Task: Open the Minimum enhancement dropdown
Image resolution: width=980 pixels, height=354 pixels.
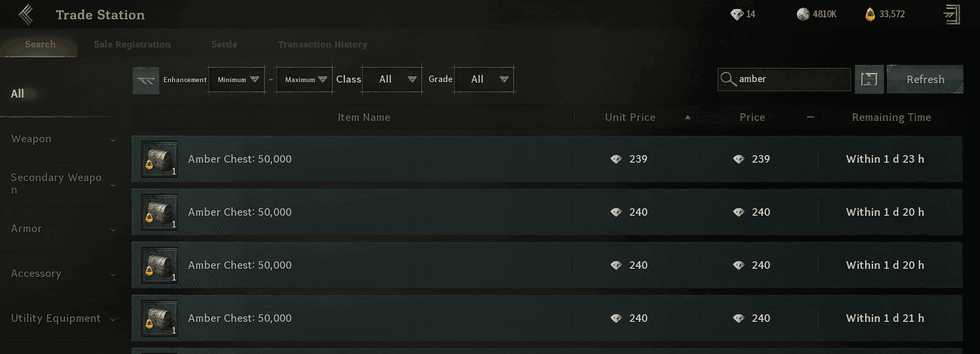Action: 236,79
